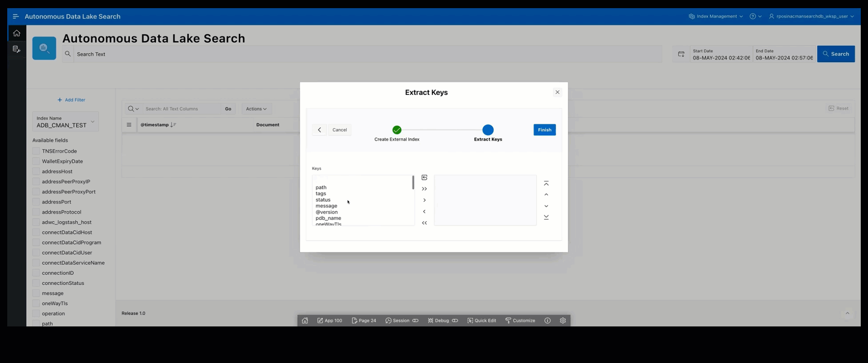Move selected key down one position
This screenshot has width=868, height=363.
pos(546,206)
